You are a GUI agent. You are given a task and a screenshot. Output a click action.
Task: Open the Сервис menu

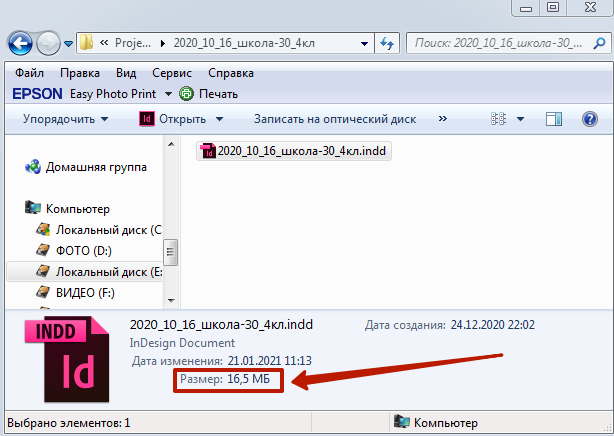coord(172,73)
